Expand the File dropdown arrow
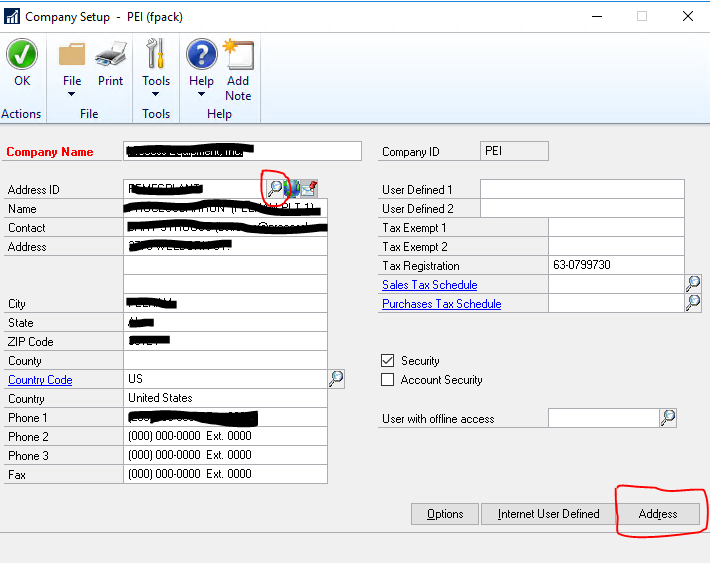 point(72,94)
